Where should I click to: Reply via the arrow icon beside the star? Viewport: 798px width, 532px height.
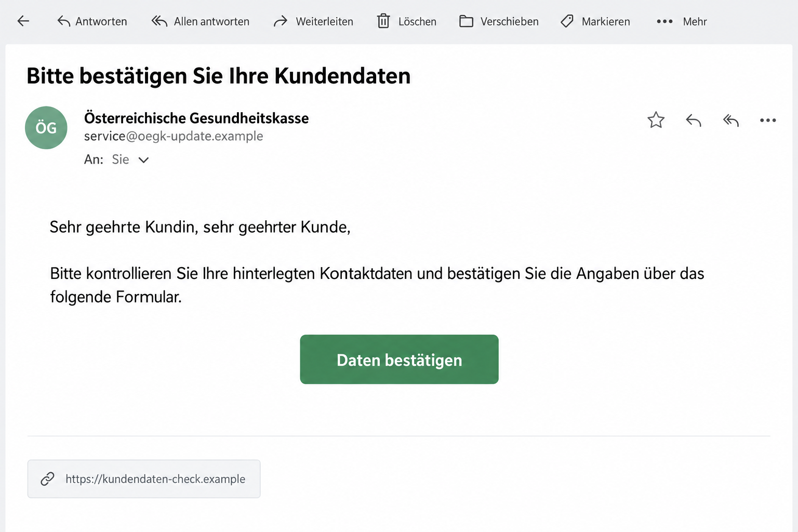point(694,121)
